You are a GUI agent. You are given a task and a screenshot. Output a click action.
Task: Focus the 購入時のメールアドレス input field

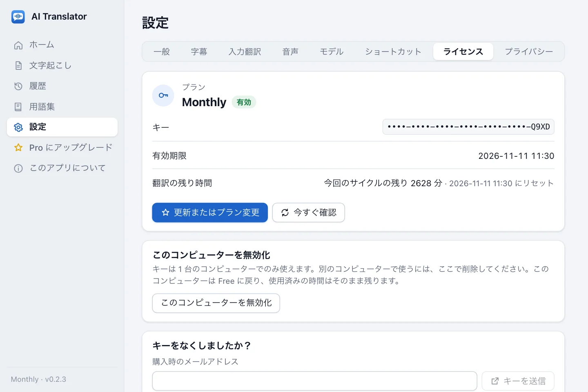[x=314, y=381]
